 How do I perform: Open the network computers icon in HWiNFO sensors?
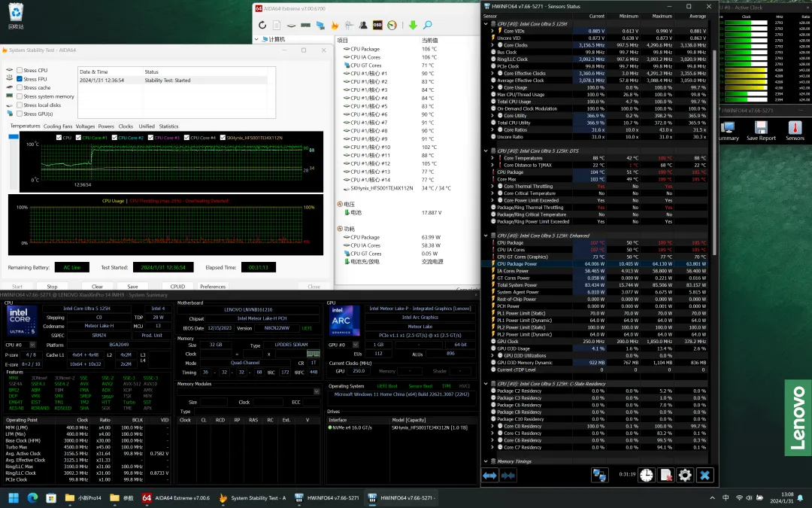(600, 475)
